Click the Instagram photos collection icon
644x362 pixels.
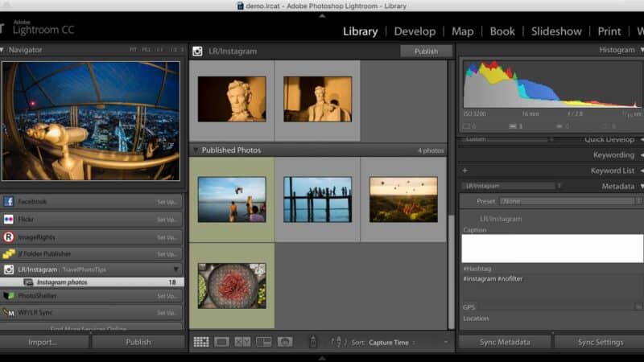coord(28,282)
